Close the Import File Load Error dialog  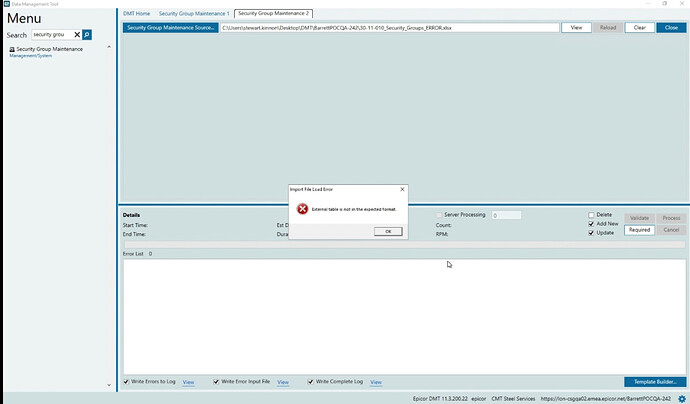[402, 189]
